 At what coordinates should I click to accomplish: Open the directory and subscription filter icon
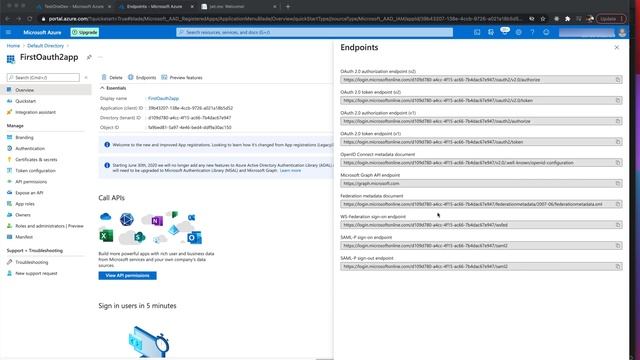coord(491,32)
